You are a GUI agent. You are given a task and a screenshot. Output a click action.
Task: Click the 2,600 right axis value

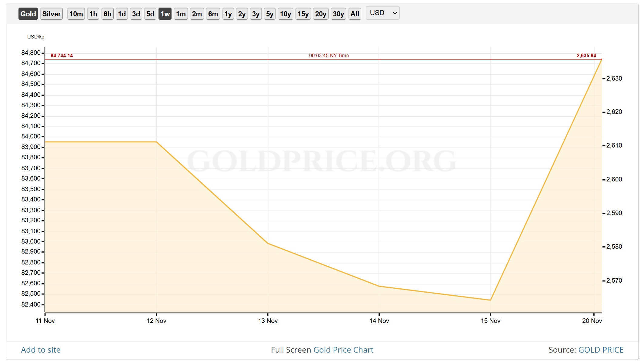[x=614, y=179]
